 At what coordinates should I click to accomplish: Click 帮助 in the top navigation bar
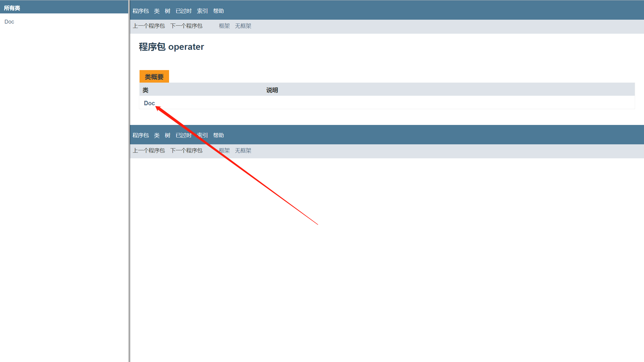click(219, 11)
